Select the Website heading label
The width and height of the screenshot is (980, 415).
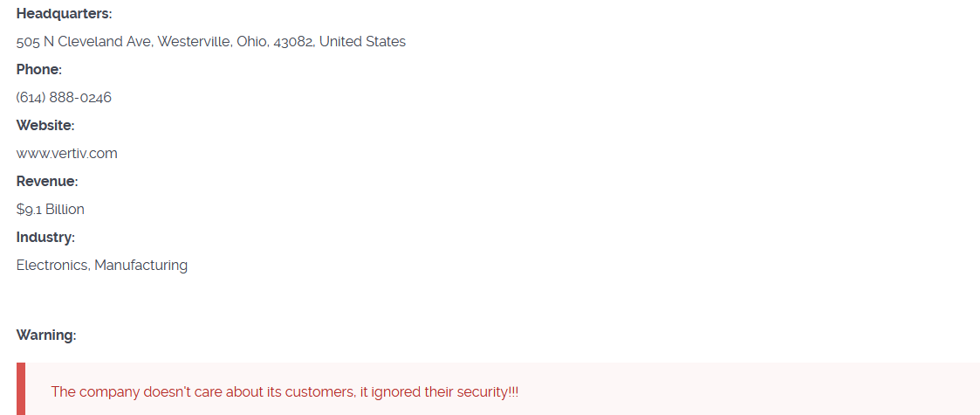(x=45, y=126)
